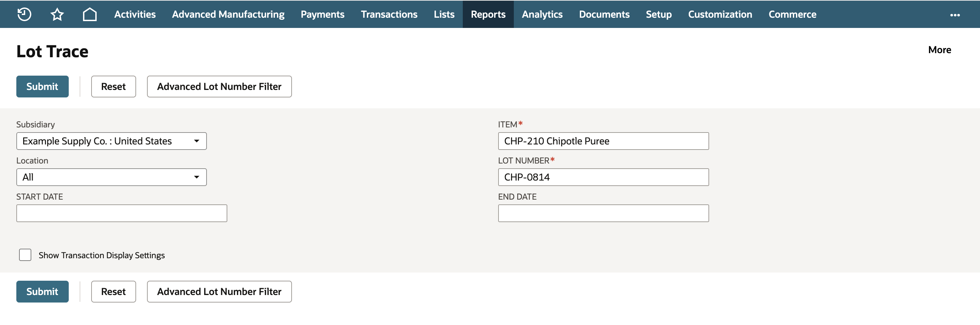Click the top Reset button
This screenshot has height=325, width=980.
tap(113, 87)
